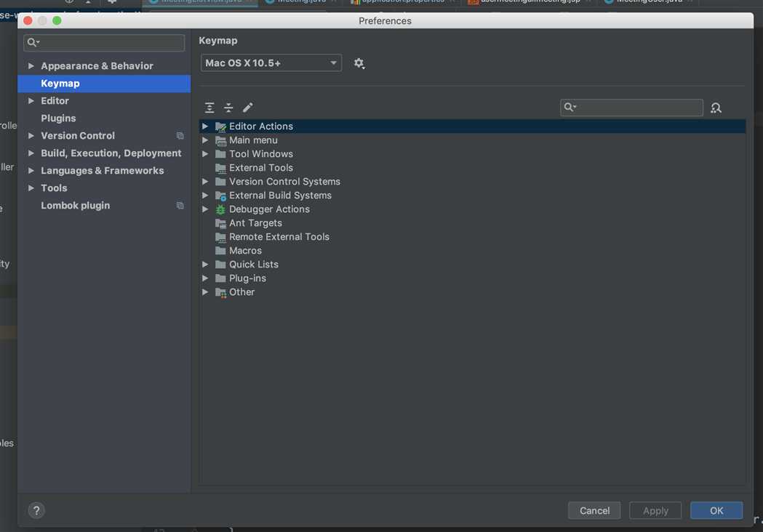The image size is (763, 532).
Task: Click OK to confirm preferences
Action: (x=716, y=511)
